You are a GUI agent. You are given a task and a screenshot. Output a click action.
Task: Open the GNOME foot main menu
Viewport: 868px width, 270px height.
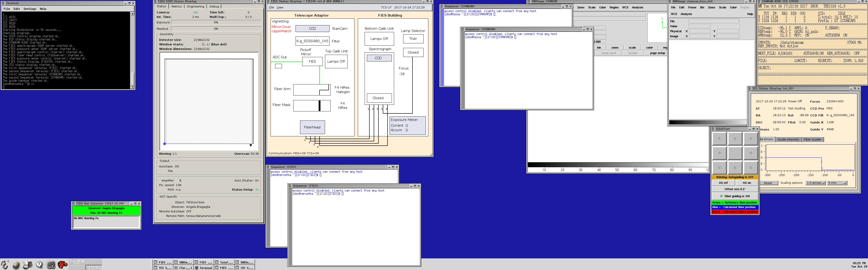(5, 265)
